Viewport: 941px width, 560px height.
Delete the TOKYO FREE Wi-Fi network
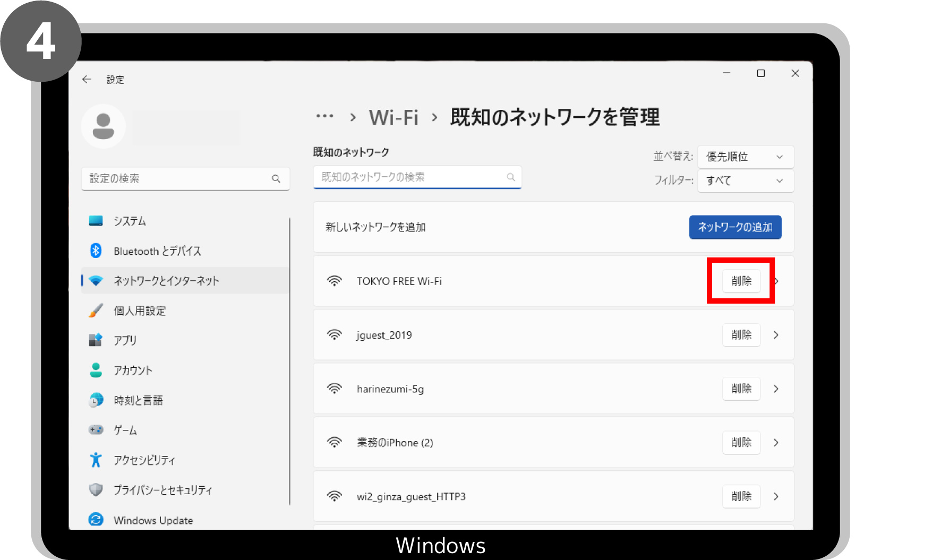coord(741,281)
